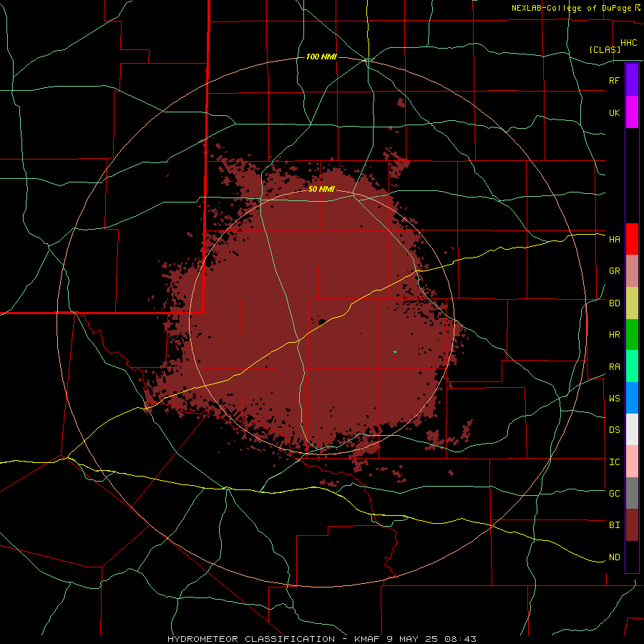Viewport: 644px width, 644px height.
Task: Click the GR legend label
Action: point(614,271)
